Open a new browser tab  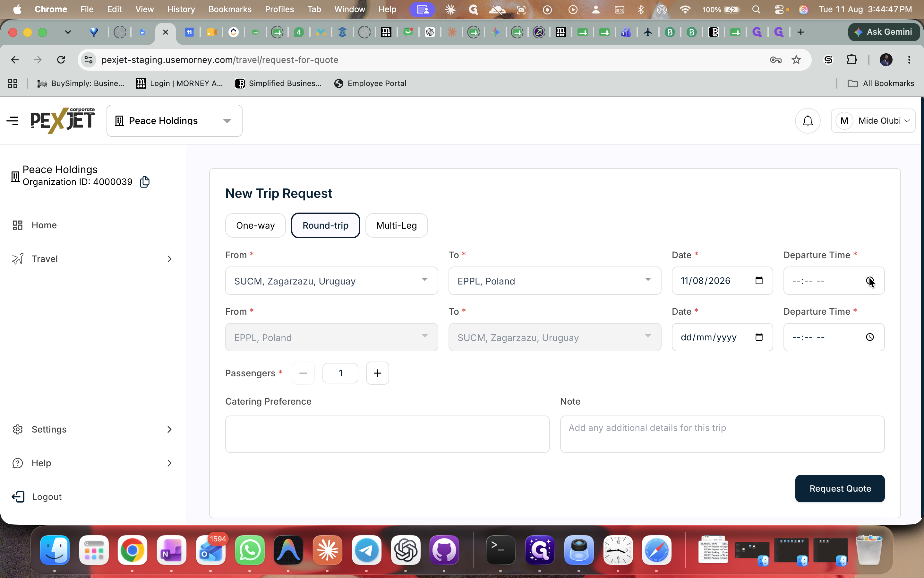801,32
